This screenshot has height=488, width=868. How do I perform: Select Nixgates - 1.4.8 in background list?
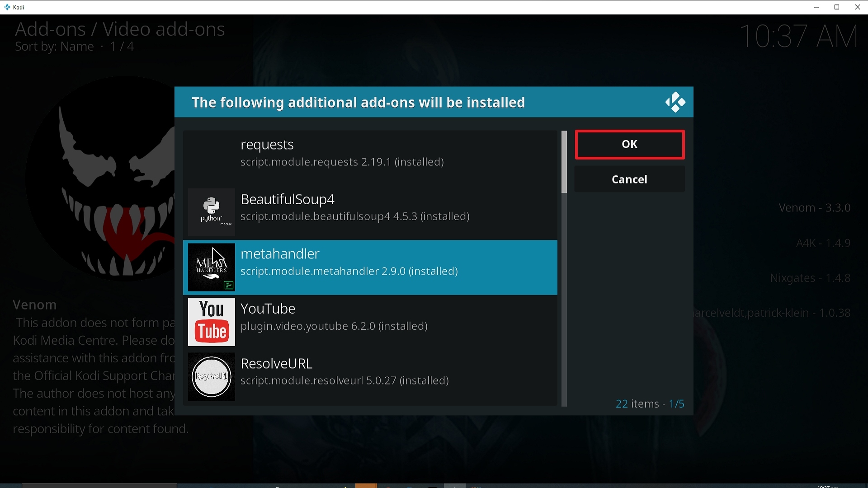tap(810, 278)
